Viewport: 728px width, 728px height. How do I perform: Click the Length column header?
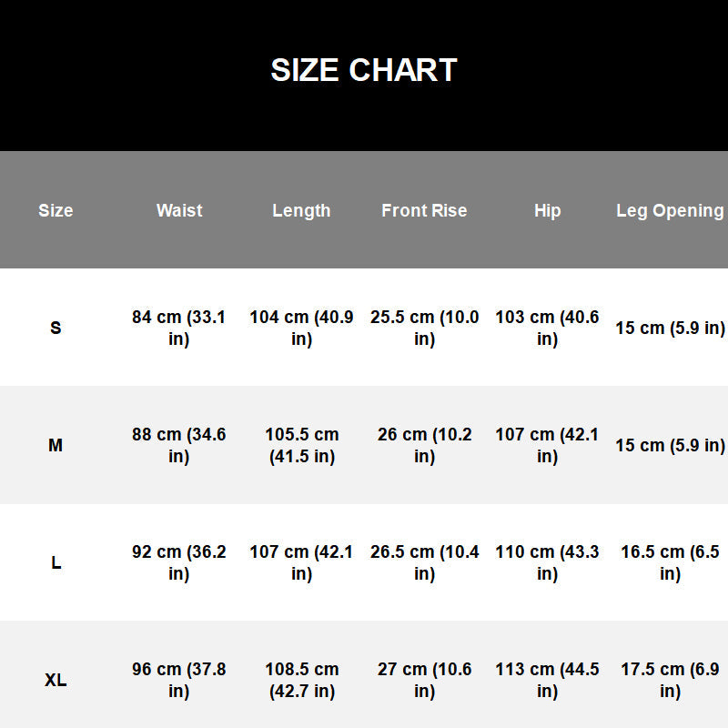tap(301, 211)
